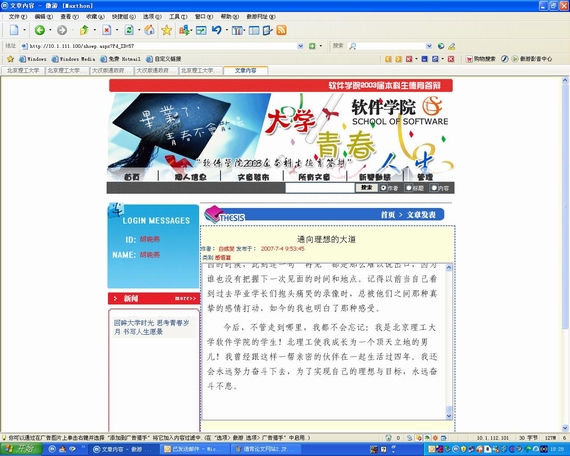Click the 搜索 button on the site search bar
Screen dimensions: 570x456
[366, 188]
